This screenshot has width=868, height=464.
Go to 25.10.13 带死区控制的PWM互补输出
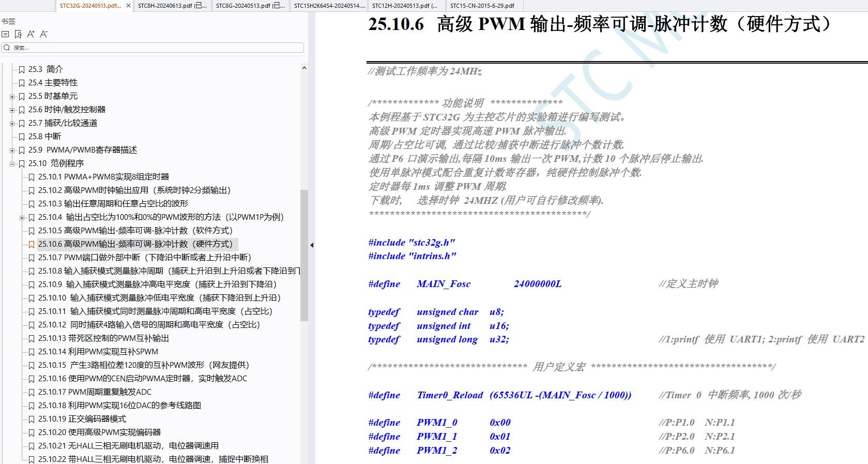coord(103,338)
